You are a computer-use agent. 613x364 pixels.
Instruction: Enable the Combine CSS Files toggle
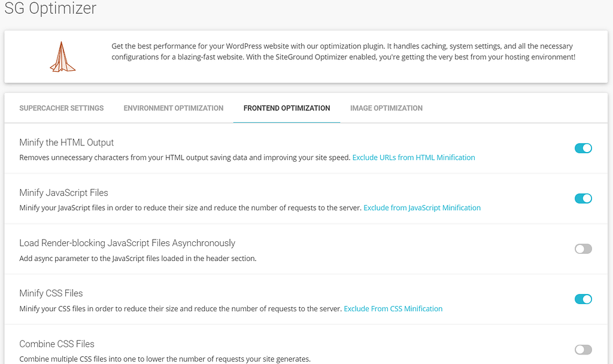click(x=583, y=350)
